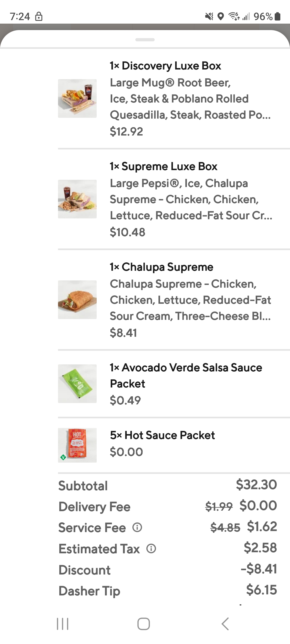Tap the Chalupa Supreme $8.41 price
This screenshot has width=290, height=644.
(x=124, y=333)
